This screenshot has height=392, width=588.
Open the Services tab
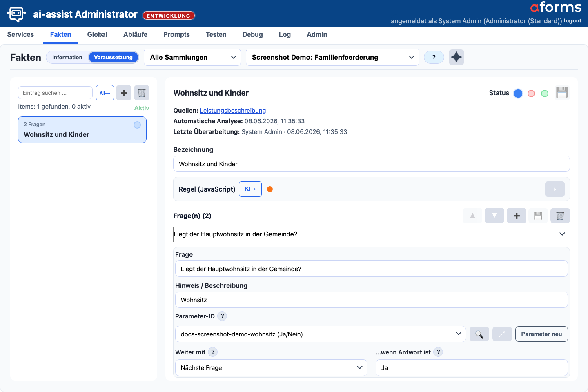[20, 35]
